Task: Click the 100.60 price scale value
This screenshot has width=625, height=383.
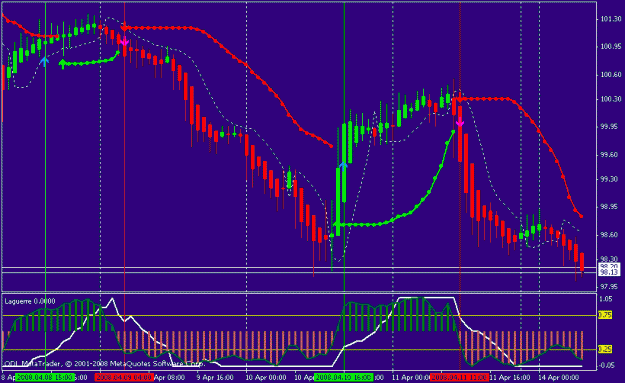Action: tap(611, 75)
